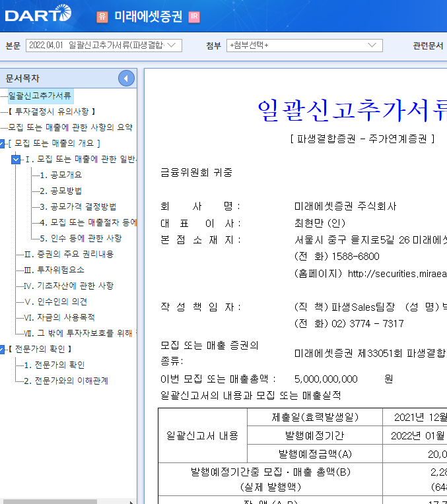Click the 첨부 label
Screen dimensions: 447x504
214,46
